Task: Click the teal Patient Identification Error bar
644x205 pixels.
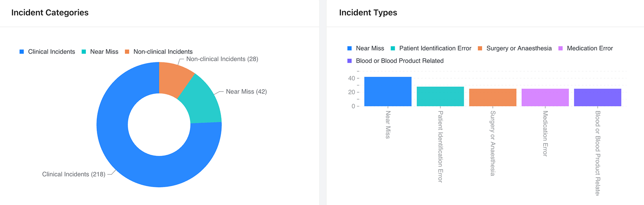Action: [x=440, y=97]
